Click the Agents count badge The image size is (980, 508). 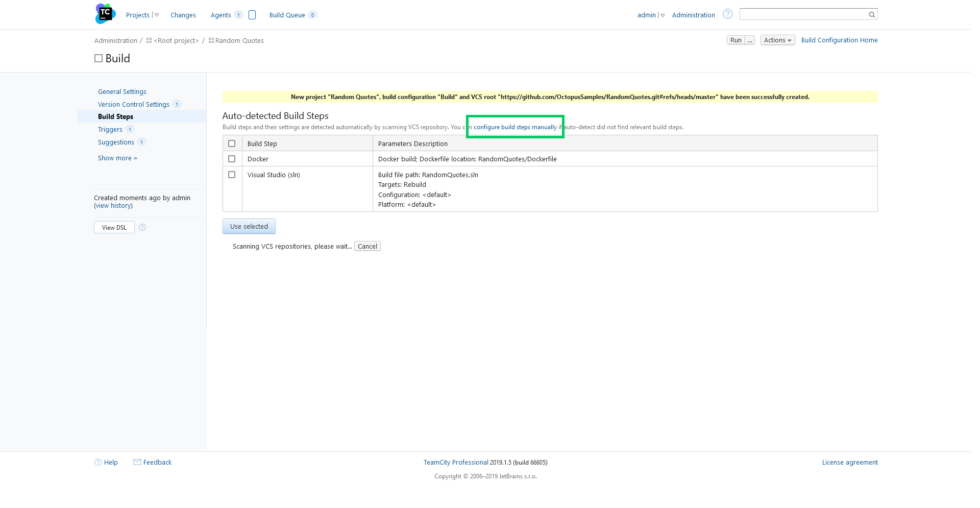coord(238,15)
